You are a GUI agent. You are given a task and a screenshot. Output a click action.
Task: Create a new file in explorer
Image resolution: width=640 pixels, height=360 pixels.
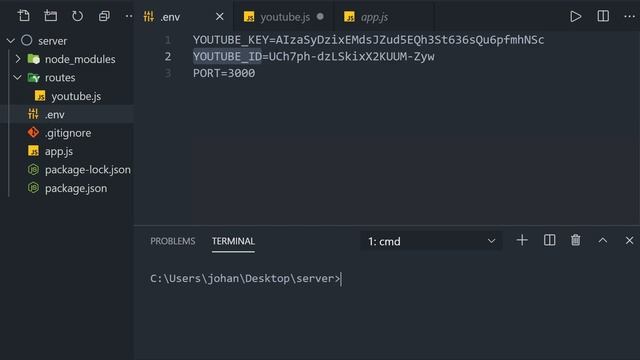coord(24,16)
